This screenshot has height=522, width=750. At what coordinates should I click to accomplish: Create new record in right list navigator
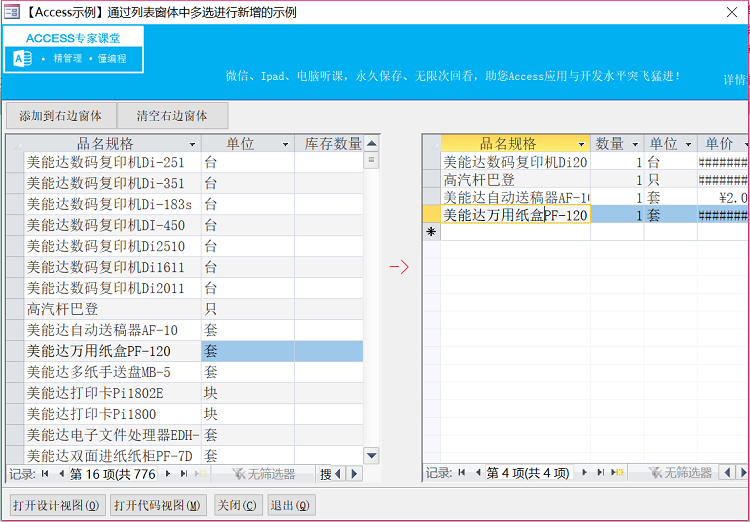tap(618, 473)
